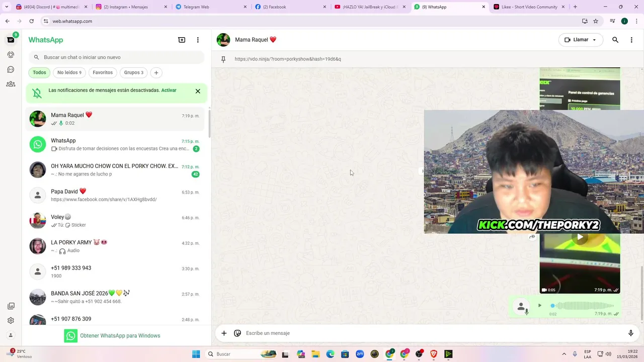
Task: Record a voice message with microphone
Action: click(x=630, y=333)
